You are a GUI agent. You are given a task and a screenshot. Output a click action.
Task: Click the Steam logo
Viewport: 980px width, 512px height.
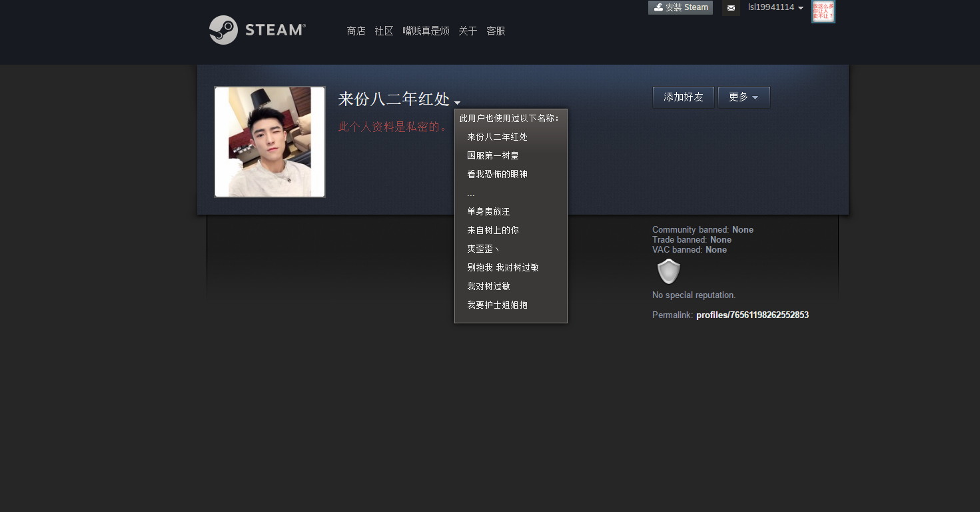pos(257,30)
